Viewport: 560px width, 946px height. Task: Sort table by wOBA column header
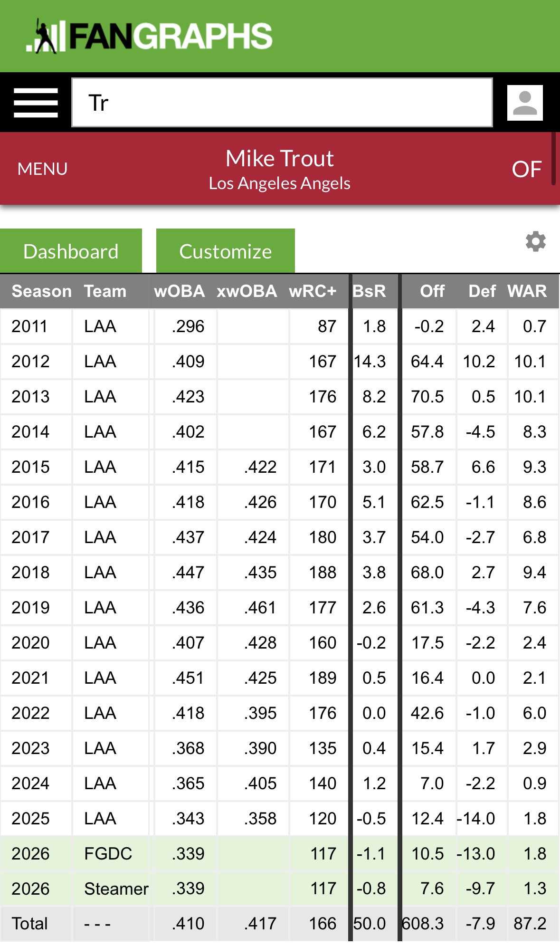tap(179, 291)
